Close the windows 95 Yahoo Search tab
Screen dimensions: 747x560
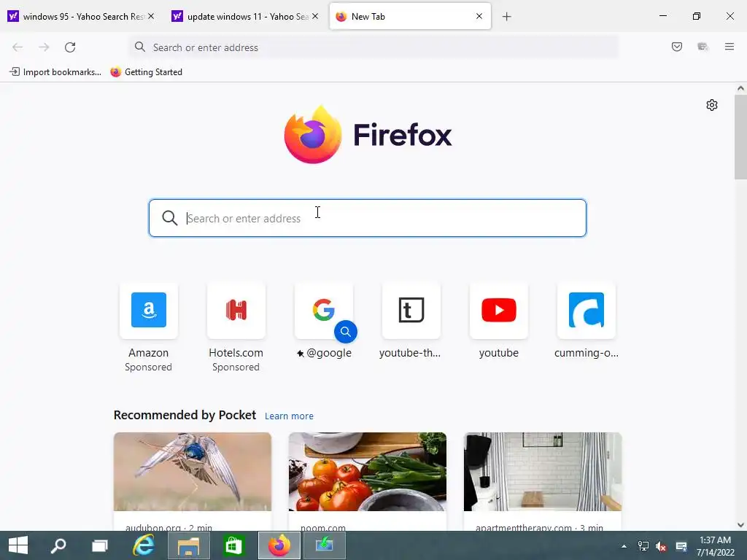[x=151, y=16]
